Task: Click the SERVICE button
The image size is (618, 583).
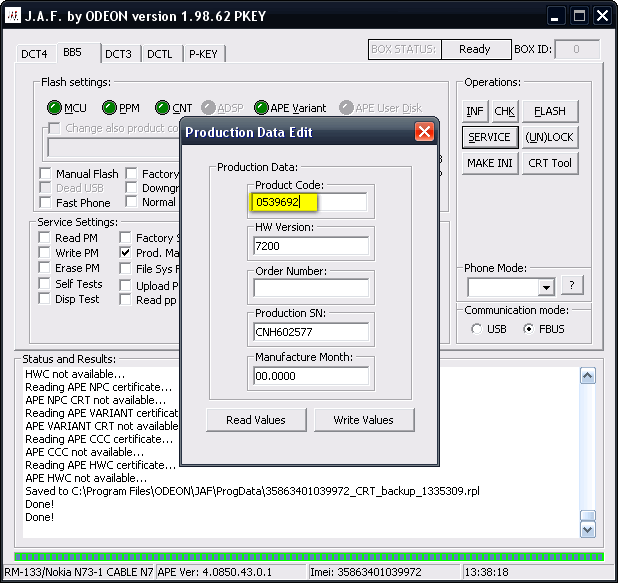Action: coord(490,137)
